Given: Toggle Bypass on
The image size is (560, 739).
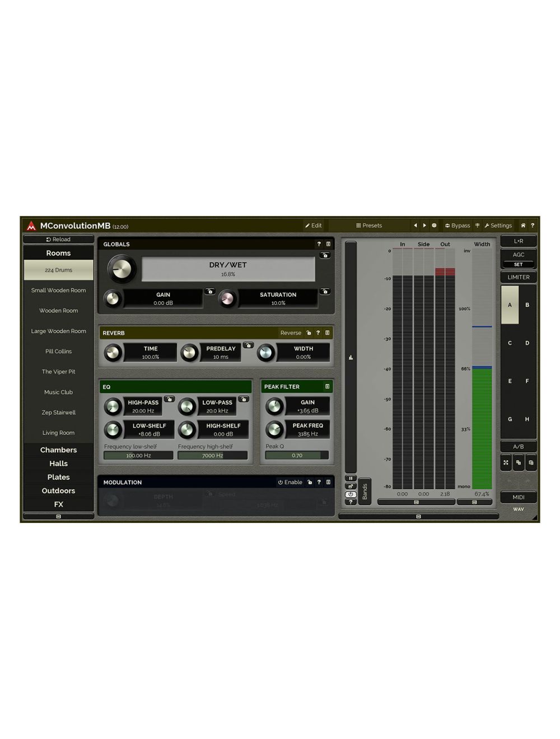Looking at the screenshot, I should coord(458,226).
